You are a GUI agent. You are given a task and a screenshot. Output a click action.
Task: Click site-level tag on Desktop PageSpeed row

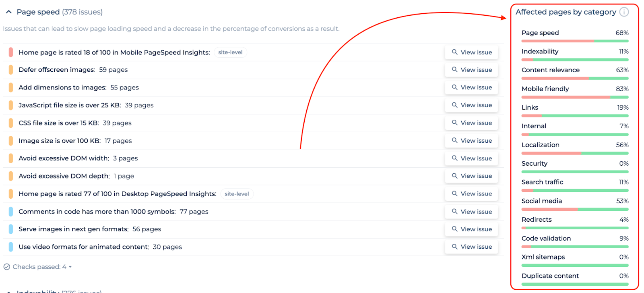point(237,194)
